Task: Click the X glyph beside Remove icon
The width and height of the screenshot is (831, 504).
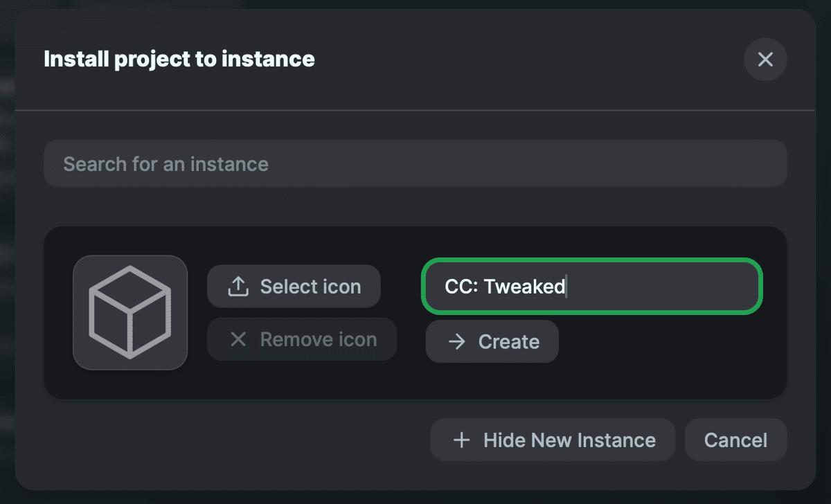Action: click(238, 339)
